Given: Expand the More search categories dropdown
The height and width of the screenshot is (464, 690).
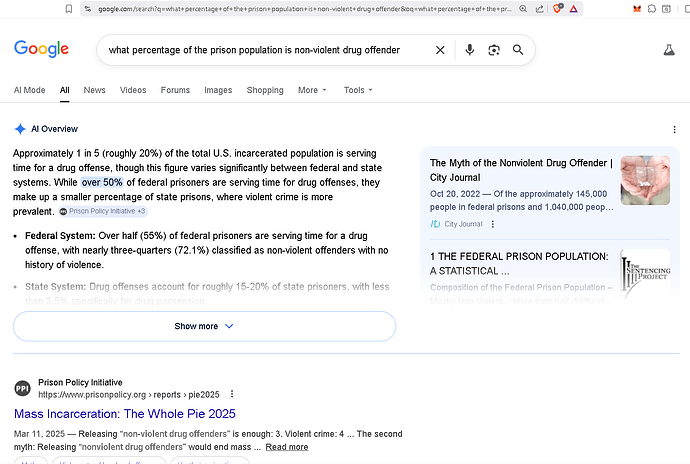Looking at the screenshot, I should click(312, 90).
